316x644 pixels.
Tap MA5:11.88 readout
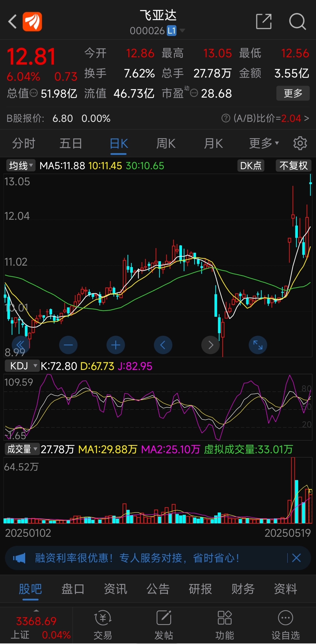(x=62, y=166)
